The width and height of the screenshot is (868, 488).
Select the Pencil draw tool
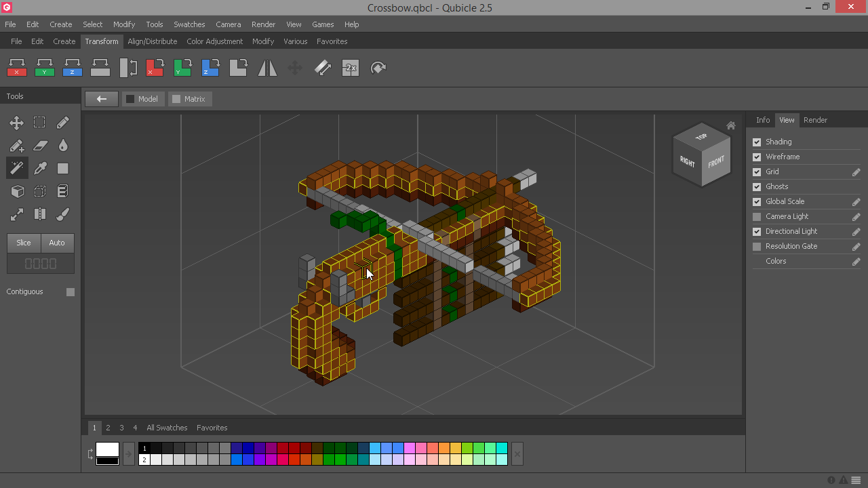click(x=62, y=123)
